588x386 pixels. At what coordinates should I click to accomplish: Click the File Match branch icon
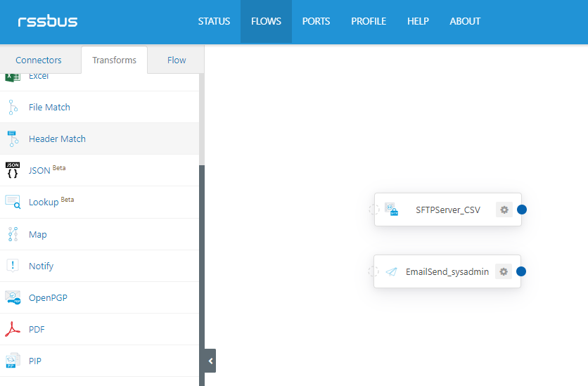tap(13, 107)
